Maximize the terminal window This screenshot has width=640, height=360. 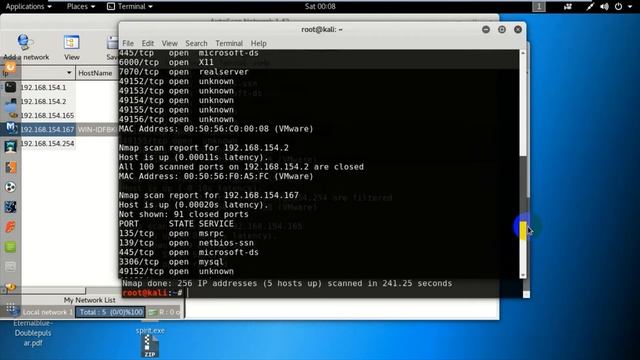[x=502, y=29]
